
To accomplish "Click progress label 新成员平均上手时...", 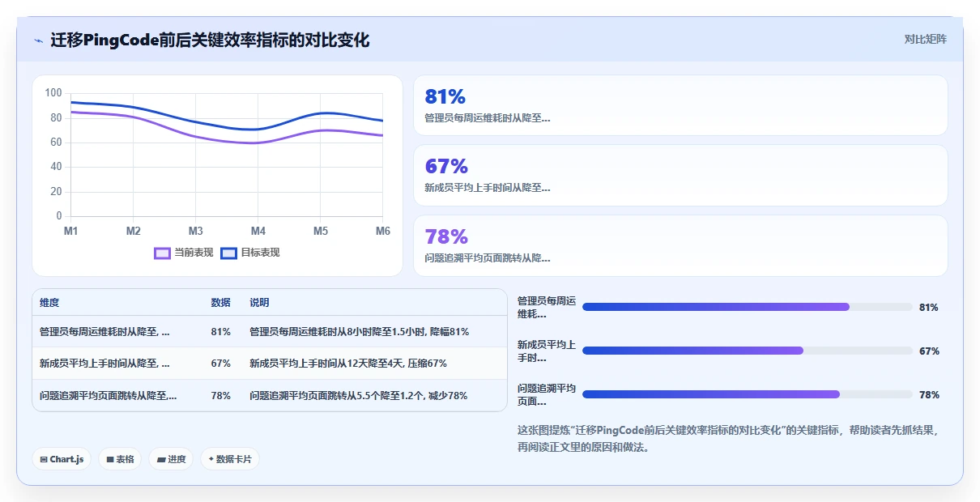I will 547,351.
